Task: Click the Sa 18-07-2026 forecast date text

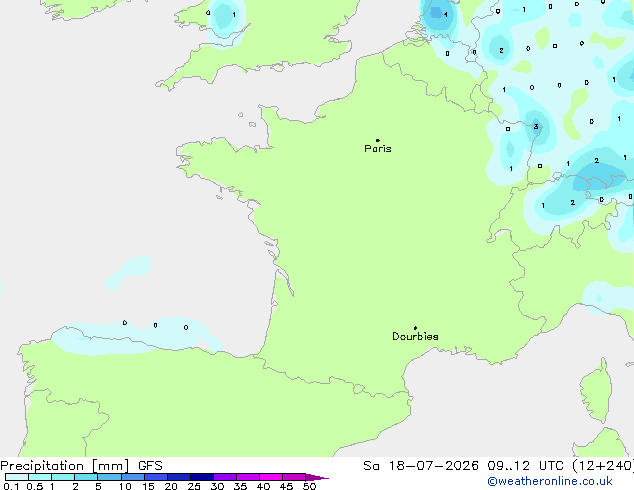Action: tap(421, 466)
